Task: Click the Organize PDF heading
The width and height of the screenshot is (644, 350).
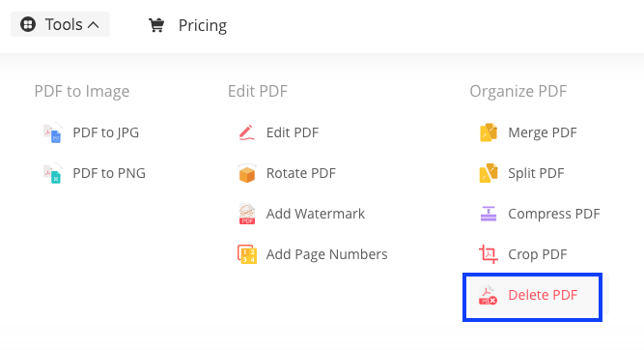Action: [x=518, y=91]
